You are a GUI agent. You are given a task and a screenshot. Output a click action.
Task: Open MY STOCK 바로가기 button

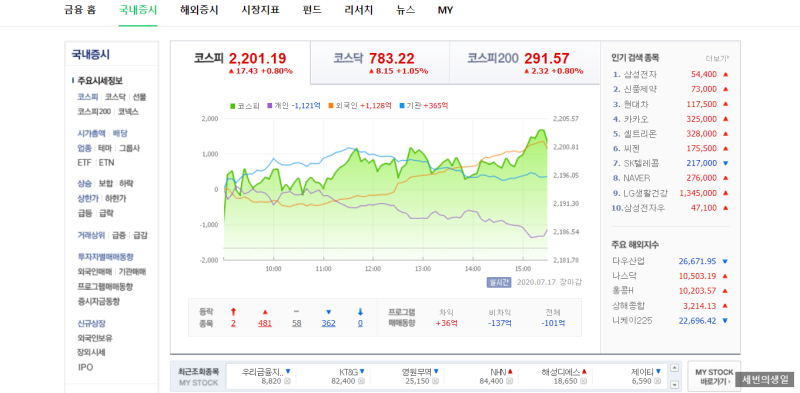(x=714, y=377)
